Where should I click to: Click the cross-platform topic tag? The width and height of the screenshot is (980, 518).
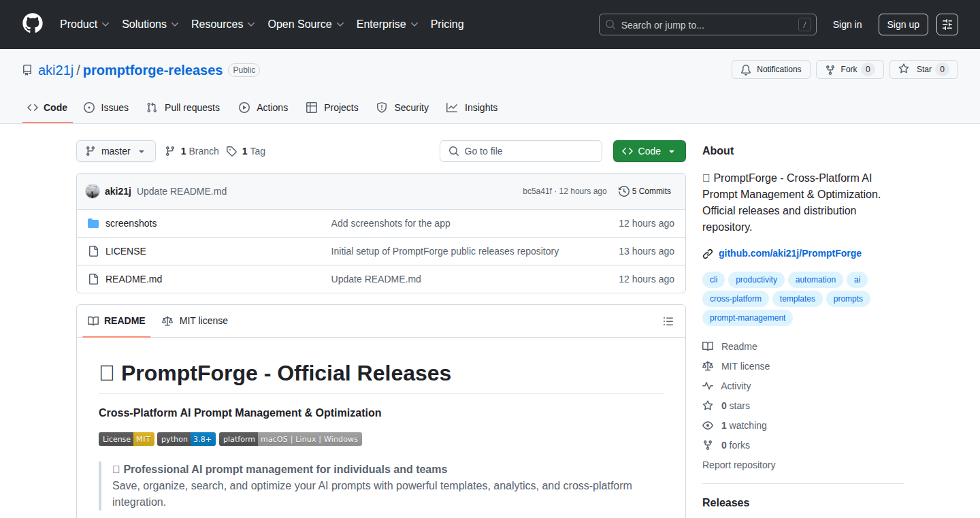click(736, 299)
